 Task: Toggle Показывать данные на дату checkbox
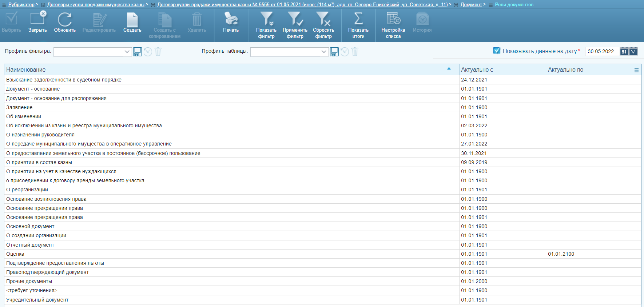(x=497, y=51)
